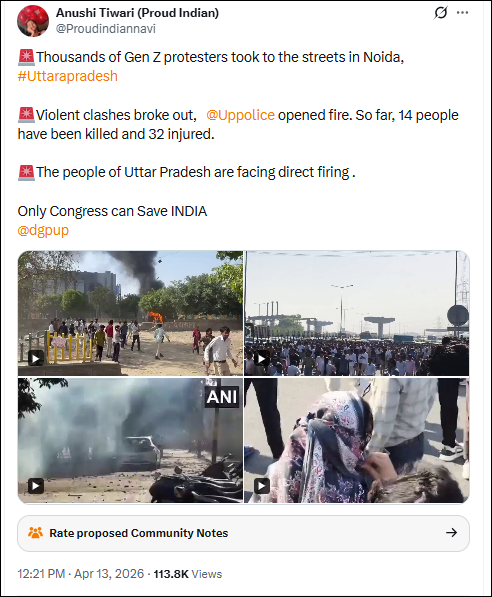Click the arrow on Community Notes banner
The width and height of the screenshot is (492, 597).
point(451,533)
